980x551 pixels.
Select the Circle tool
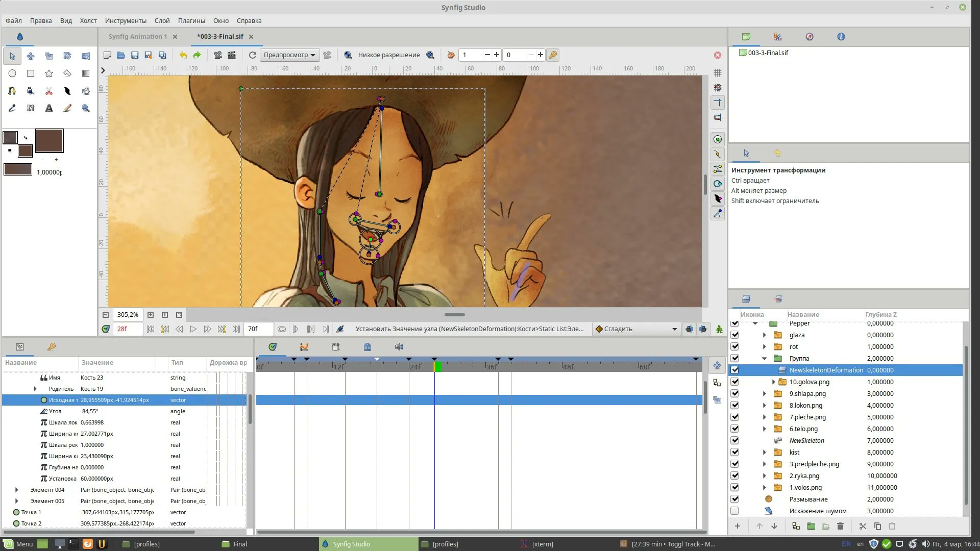(x=12, y=73)
